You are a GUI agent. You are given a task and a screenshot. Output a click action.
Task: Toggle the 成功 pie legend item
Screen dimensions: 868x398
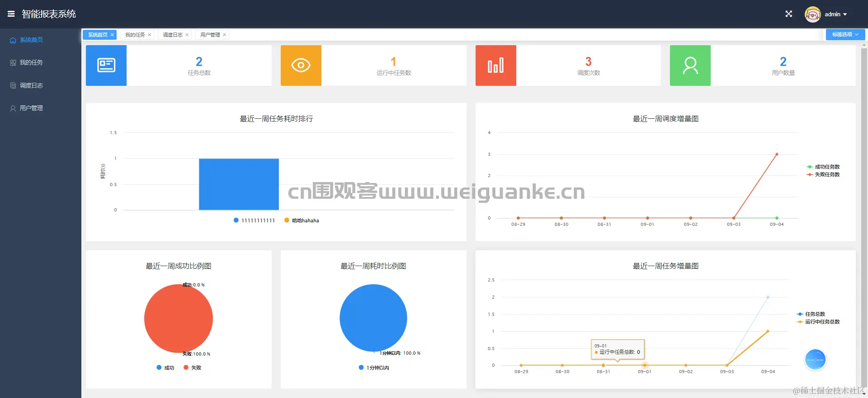coord(165,368)
